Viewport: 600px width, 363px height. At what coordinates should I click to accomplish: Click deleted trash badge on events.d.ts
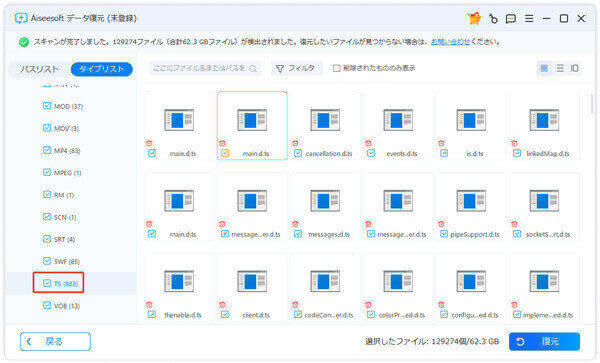368,143
